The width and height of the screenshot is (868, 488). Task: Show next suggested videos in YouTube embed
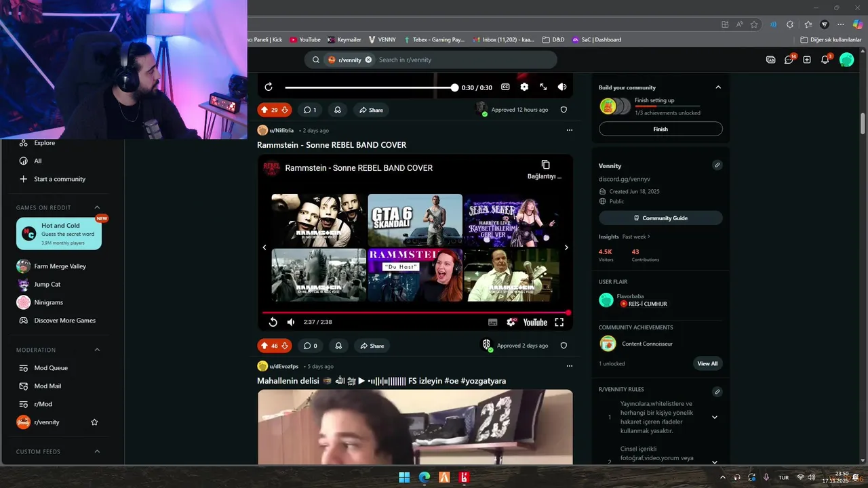tap(566, 247)
